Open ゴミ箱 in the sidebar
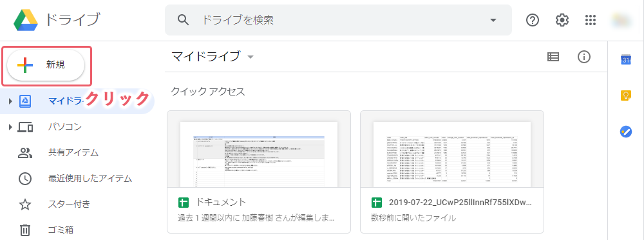Image resolution: width=644 pixels, height=240 pixels. [61, 230]
